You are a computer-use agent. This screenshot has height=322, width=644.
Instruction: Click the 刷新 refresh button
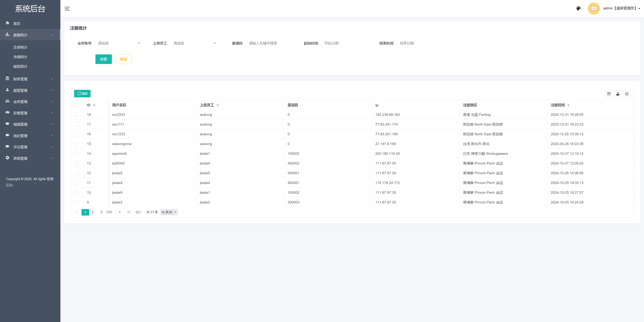[x=82, y=94]
